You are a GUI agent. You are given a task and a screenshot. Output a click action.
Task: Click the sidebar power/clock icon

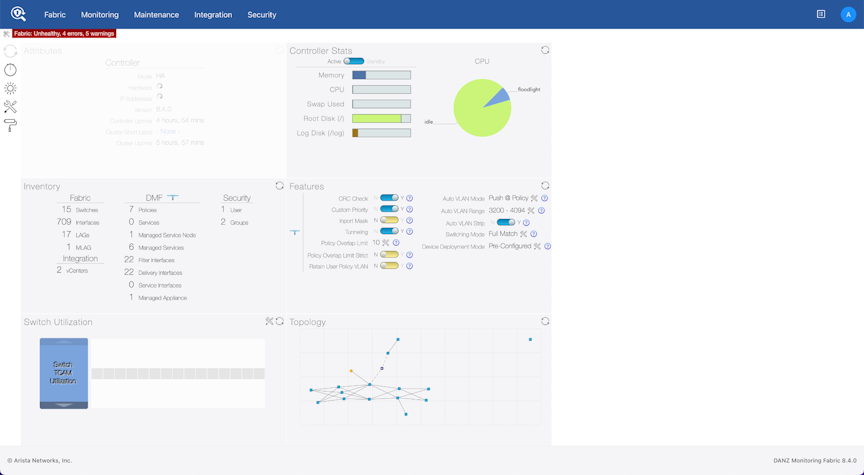(x=10, y=69)
